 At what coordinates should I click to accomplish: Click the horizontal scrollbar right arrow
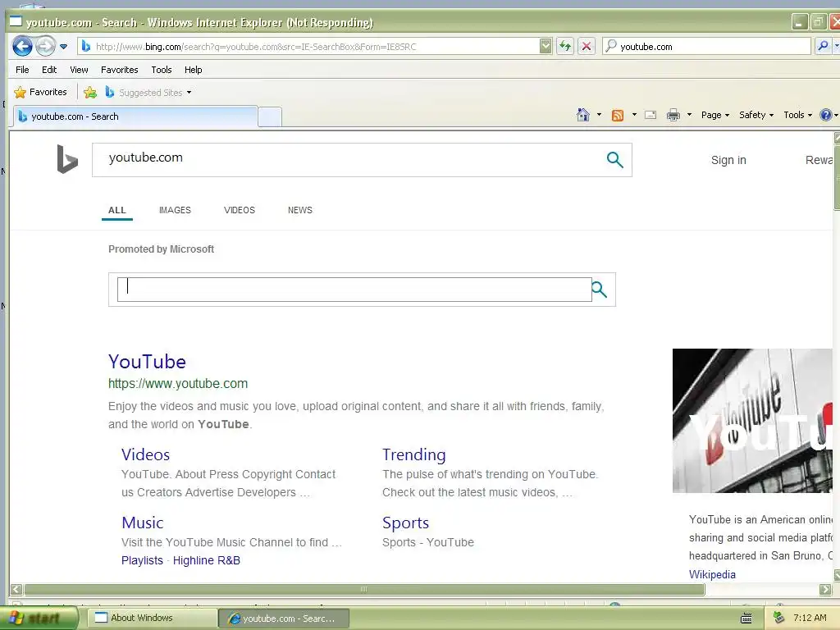tap(825, 589)
